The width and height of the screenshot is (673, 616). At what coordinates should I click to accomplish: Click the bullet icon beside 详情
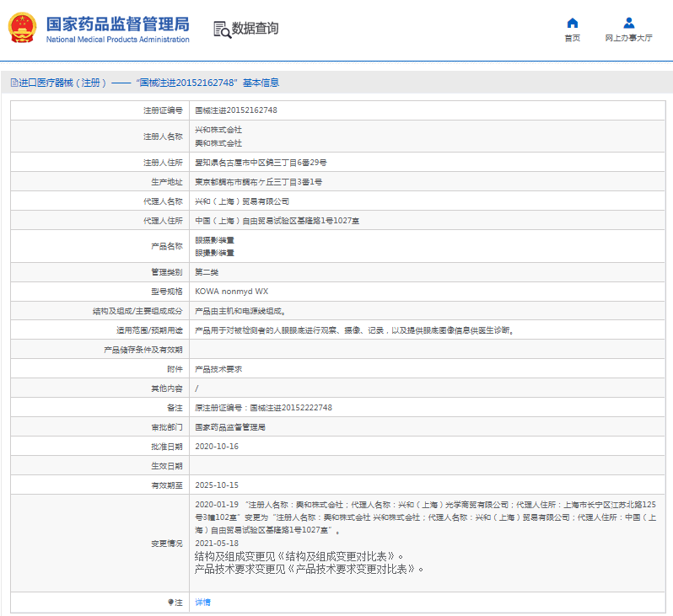tap(171, 603)
